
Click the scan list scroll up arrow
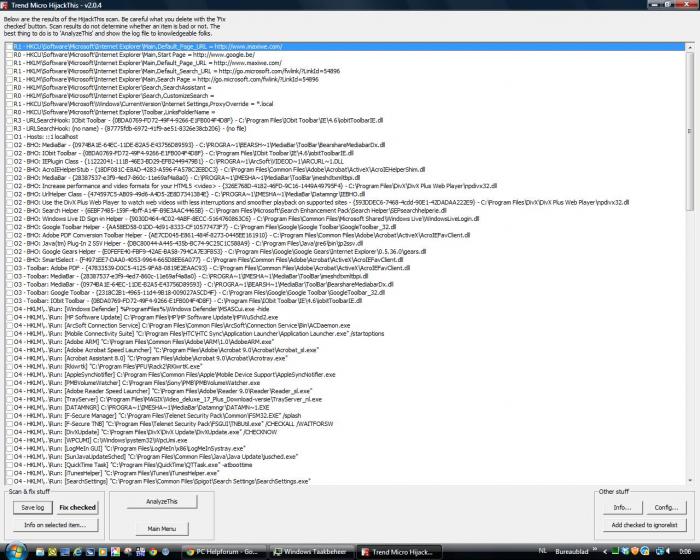[x=690, y=47]
